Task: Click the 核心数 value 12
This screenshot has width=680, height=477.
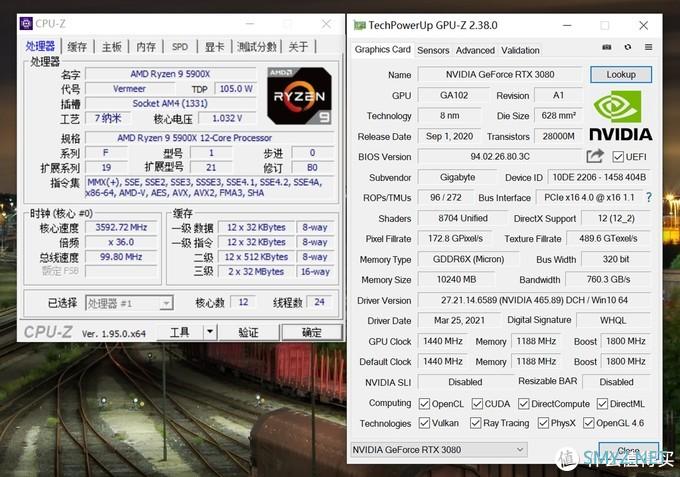Action: (x=243, y=302)
